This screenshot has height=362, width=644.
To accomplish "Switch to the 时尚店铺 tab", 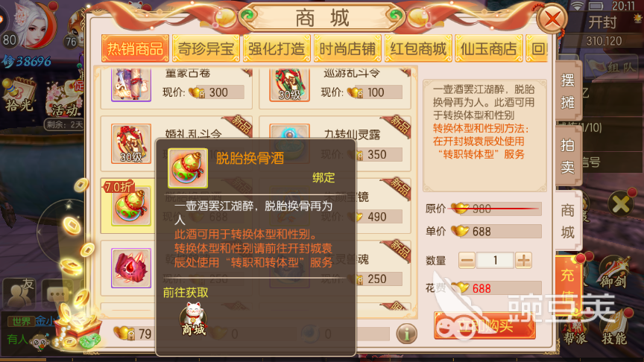I will pyautogui.click(x=347, y=49).
